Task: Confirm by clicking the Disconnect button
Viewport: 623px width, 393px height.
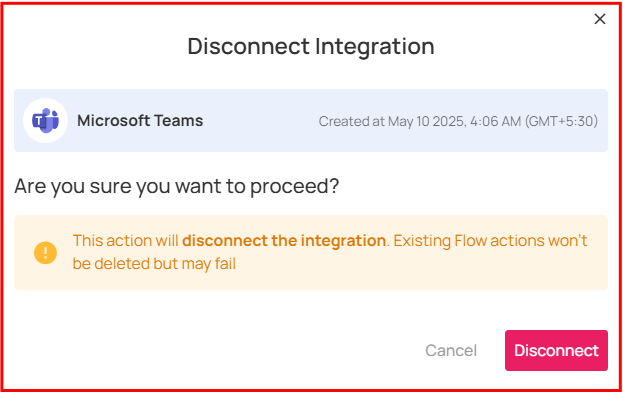Action: point(556,350)
